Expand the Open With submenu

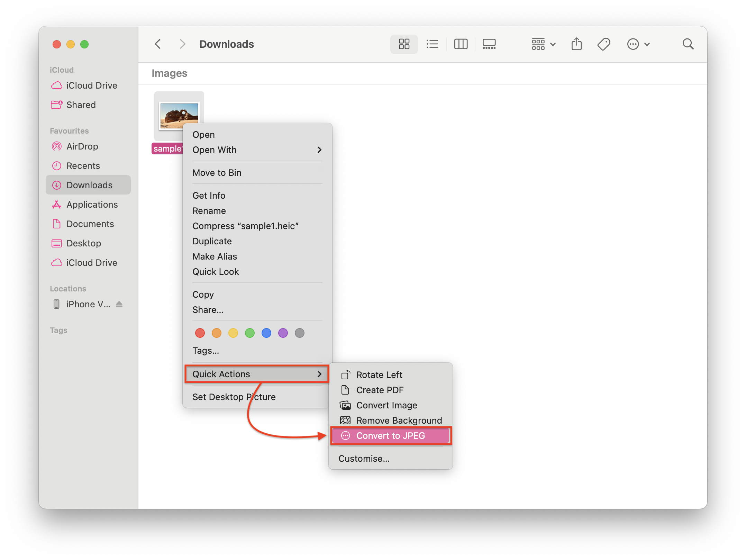coord(257,150)
